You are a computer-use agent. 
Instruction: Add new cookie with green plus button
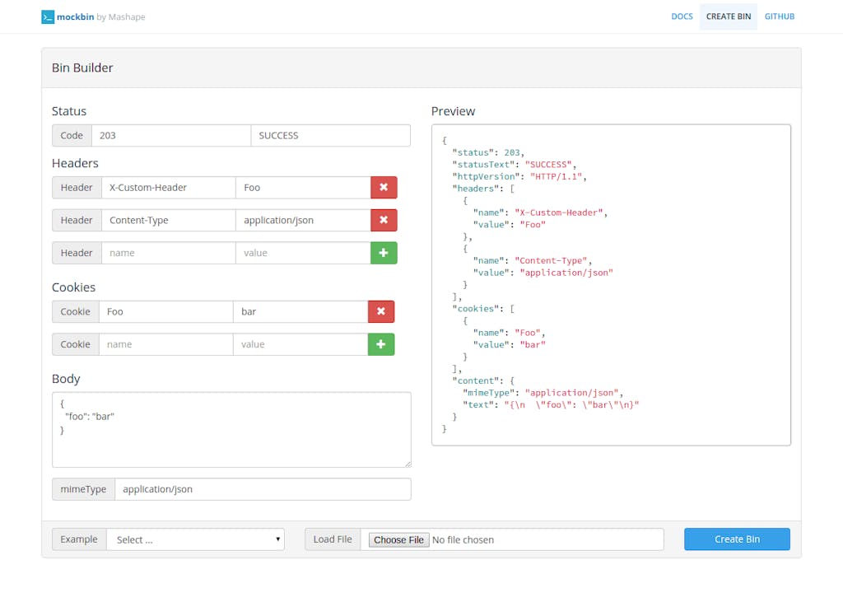pyautogui.click(x=380, y=344)
